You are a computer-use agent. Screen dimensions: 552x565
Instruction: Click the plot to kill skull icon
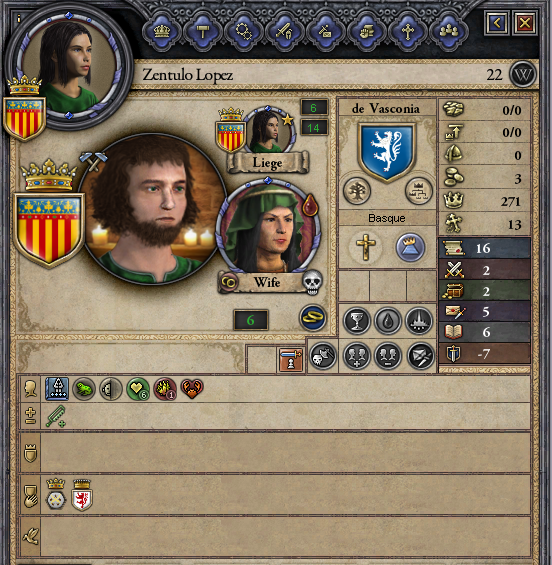pyautogui.click(x=323, y=356)
